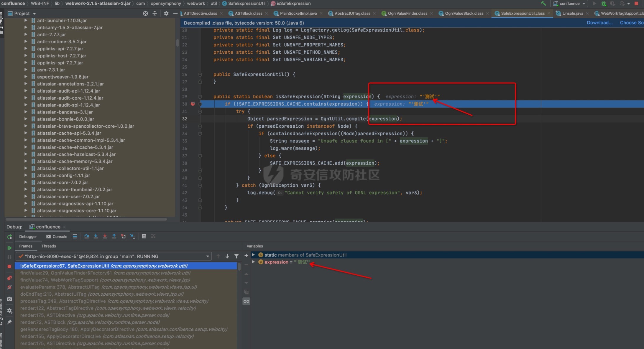The height and width of the screenshot is (349, 644).
Task: Click the Debug bug icon in top toolbar
Action: pos(604,4)
